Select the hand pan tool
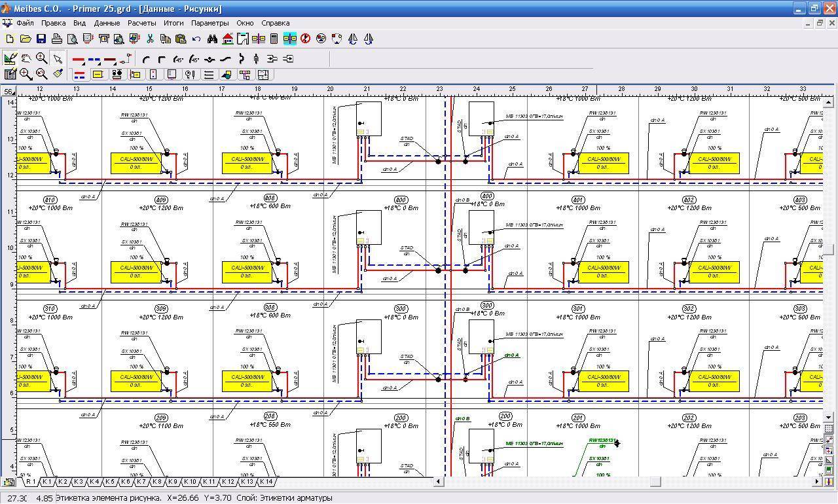 (x=26, y=59)
